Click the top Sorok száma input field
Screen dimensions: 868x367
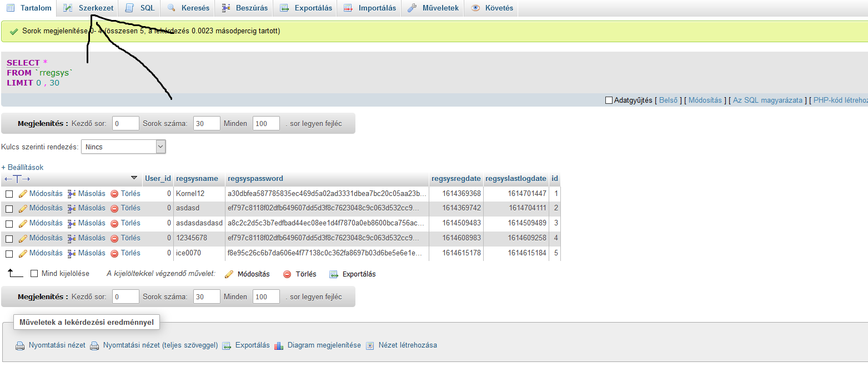tap(207, 123)
